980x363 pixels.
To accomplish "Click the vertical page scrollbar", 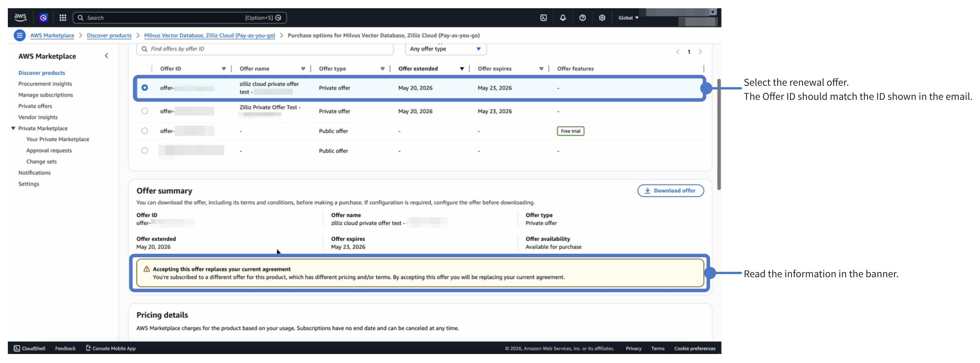I will pos(719,134).
